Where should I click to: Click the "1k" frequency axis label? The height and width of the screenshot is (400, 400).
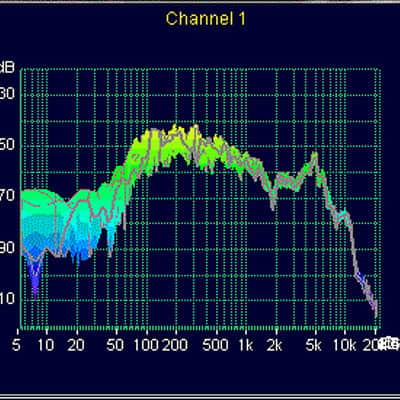tap(246, 345)
